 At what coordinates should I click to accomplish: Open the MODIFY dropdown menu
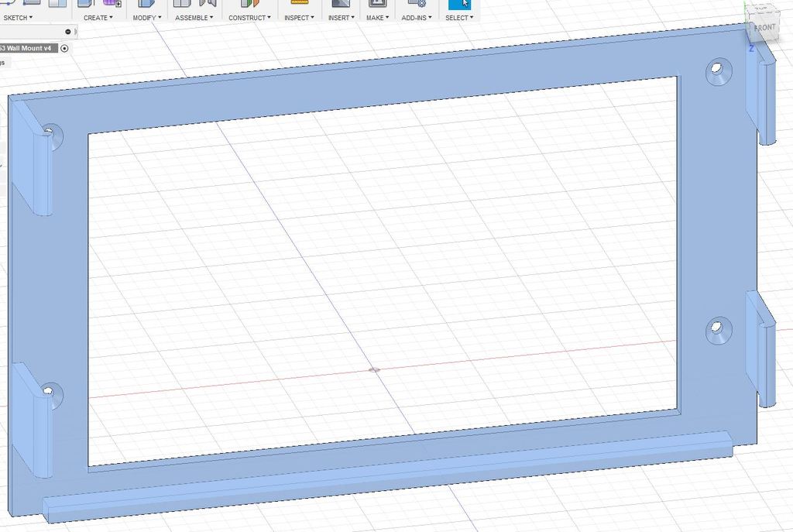[146, 18]
